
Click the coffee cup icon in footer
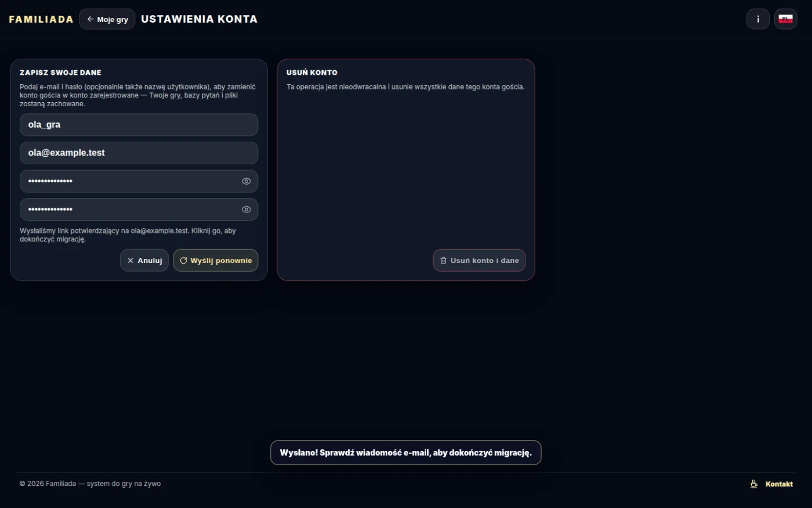[x=754, y=484]
